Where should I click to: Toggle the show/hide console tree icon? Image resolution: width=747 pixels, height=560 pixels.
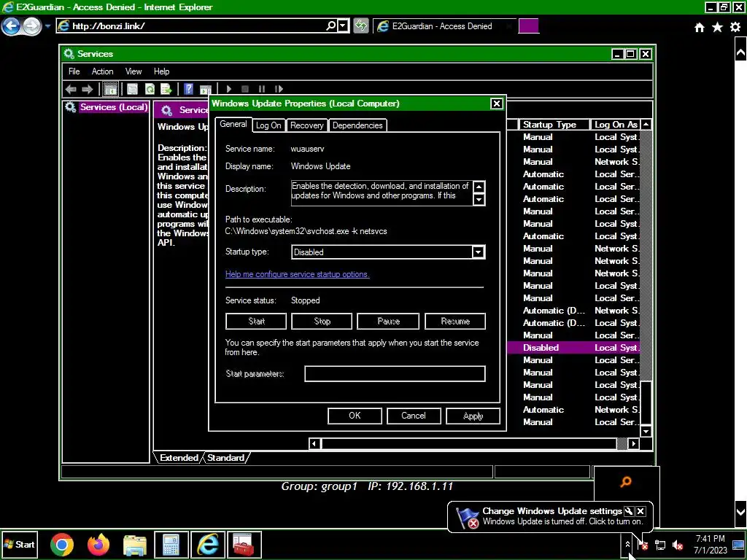pyautogui.click(x=111, y=89)
